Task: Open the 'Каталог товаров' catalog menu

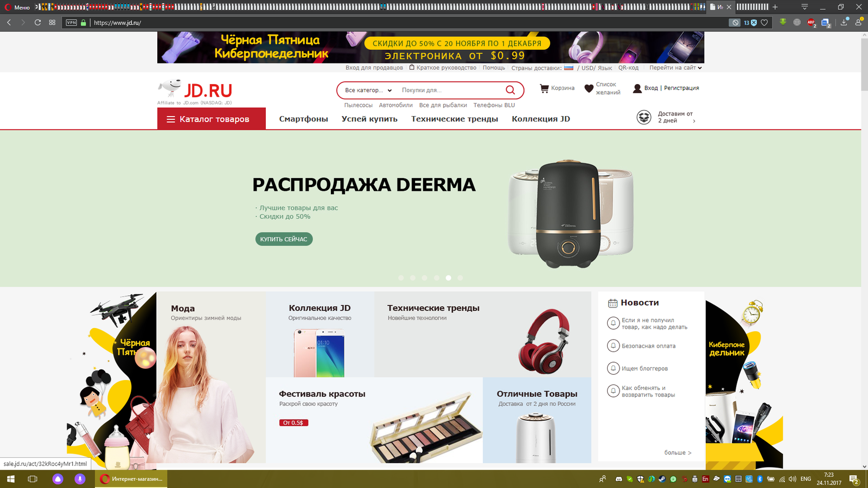Action: click(212, 119)
